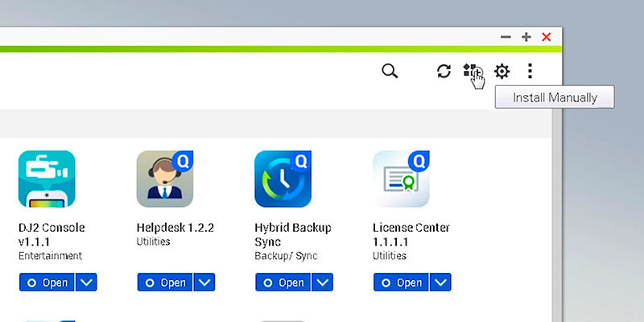Refresh the app list
This screenshot has width=644, height=322.
[x=444, y=72]
